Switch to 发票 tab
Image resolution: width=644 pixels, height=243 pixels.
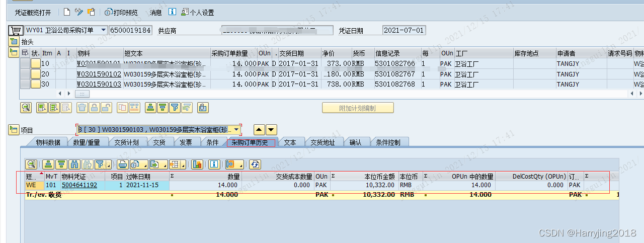point(186,142)
